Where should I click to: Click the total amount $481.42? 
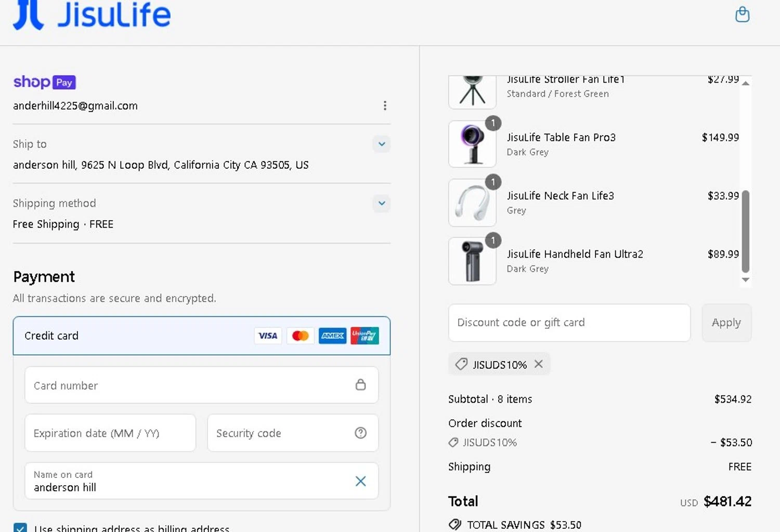[x=727, y=501]
